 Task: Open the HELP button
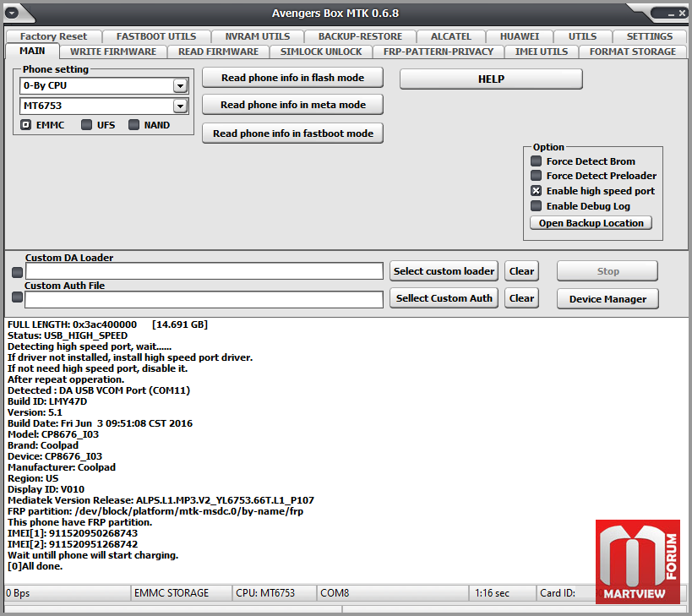pyautogui.click(x=491, y=79)
